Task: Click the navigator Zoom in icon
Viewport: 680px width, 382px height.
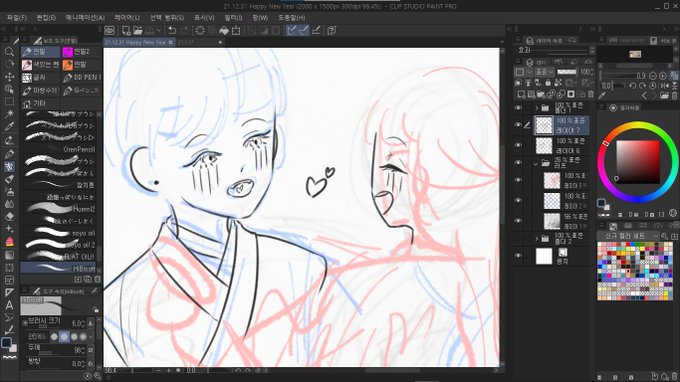Action: coord(663,76)
